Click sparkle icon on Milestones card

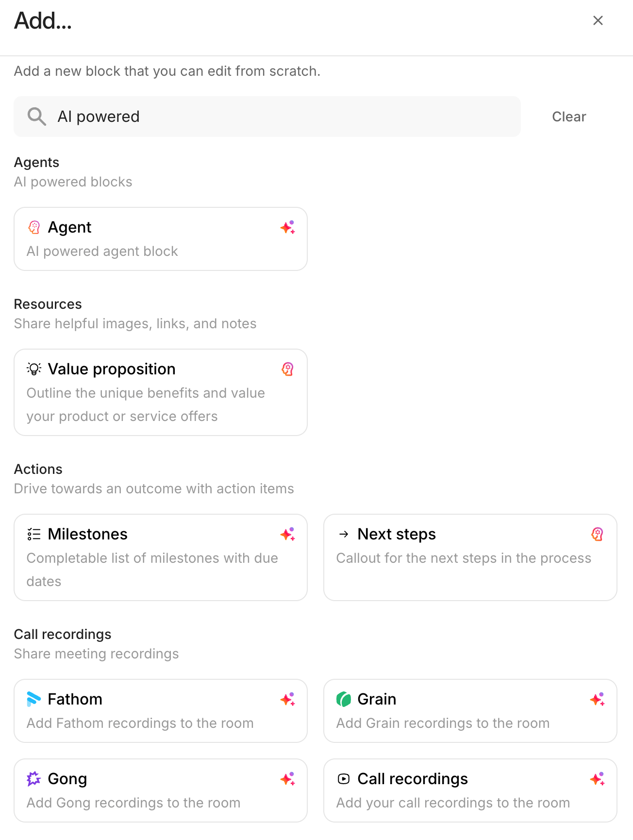click(287, 534)
